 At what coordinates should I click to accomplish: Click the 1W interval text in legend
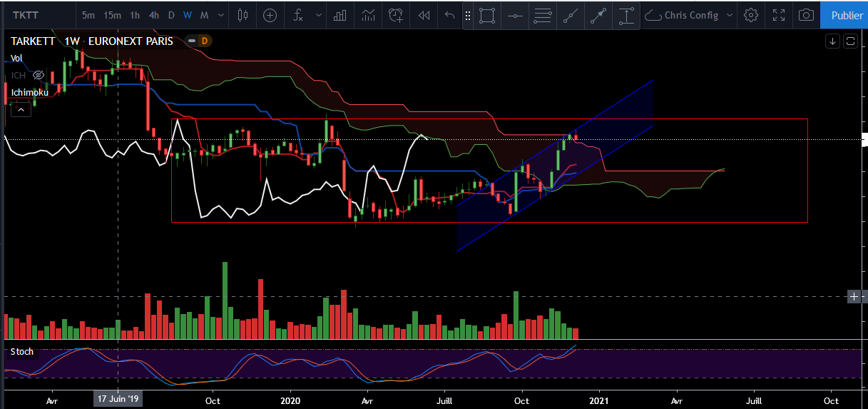pyautogui.click(x=72, y=41)
